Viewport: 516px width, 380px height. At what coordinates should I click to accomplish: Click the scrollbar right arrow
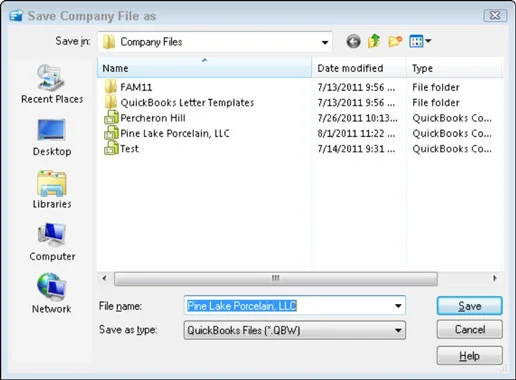pyautogui.click(x=495, y=278)
